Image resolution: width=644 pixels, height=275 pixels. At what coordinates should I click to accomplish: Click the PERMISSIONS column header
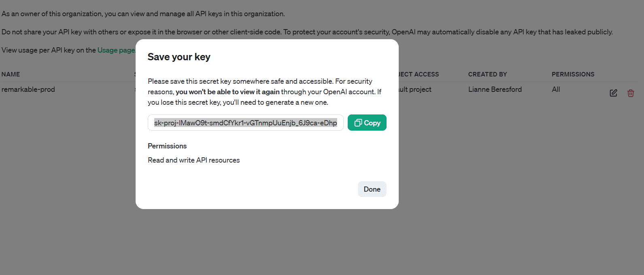(x=573, y=74)
